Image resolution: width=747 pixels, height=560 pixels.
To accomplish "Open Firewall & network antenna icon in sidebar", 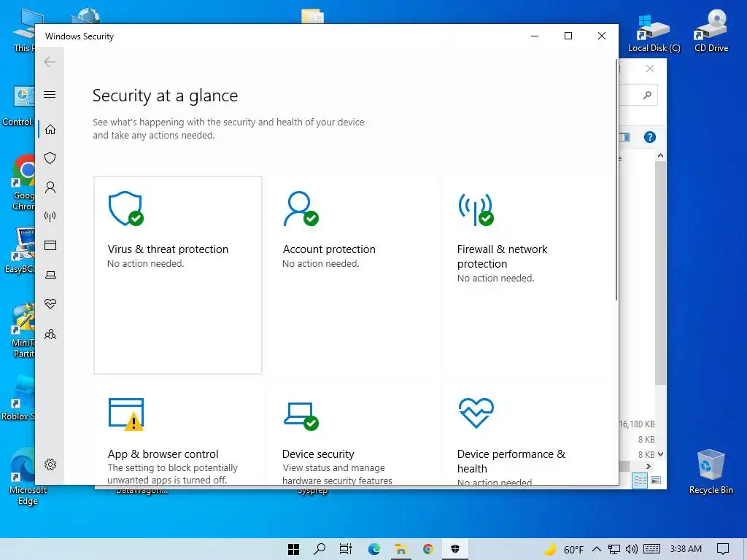I will (50, 217).
